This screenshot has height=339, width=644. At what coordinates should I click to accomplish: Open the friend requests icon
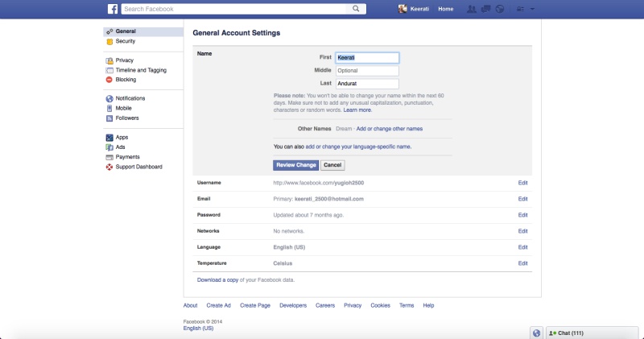click(472, 9)
